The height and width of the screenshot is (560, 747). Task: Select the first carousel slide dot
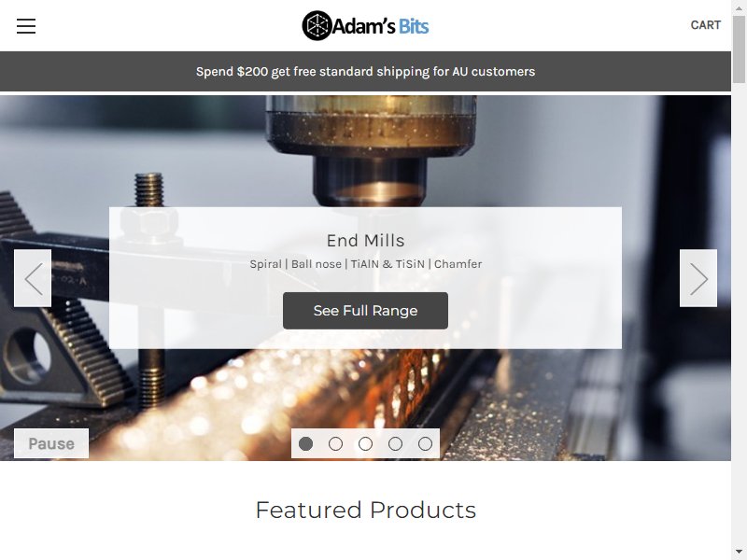306,444
